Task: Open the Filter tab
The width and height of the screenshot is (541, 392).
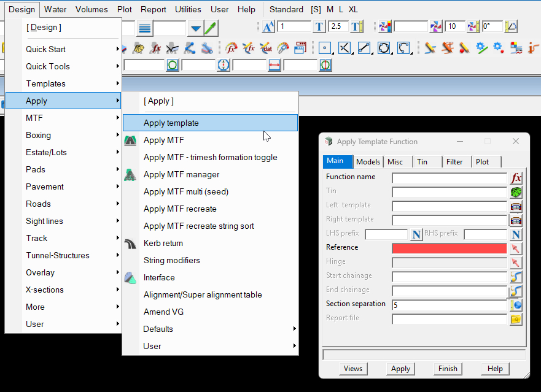Action: click(454, 162)
